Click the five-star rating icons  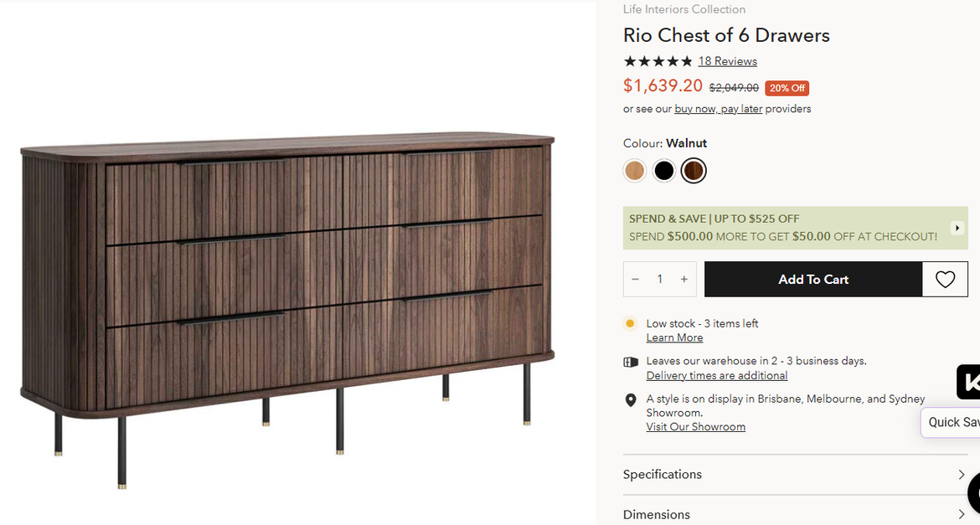pos(658,61)
